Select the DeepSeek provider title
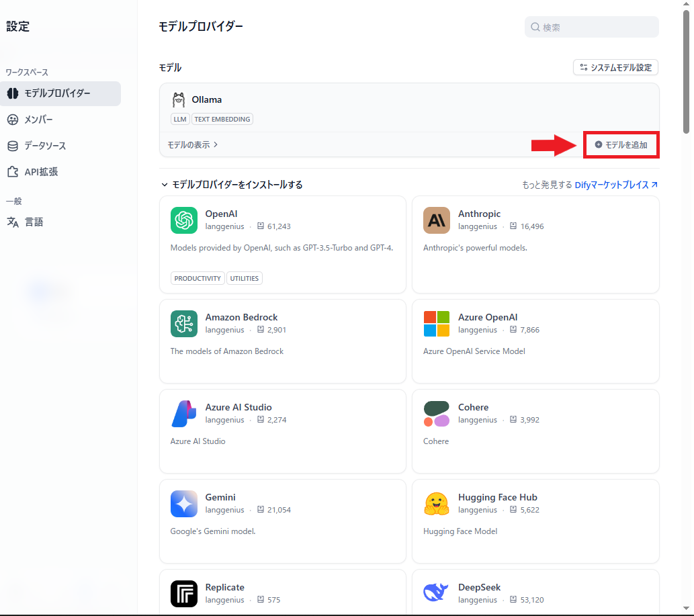 (x=479, y=587)
